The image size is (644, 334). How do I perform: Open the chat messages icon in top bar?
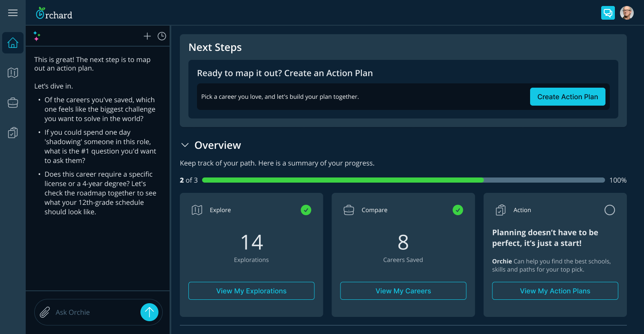[608, 13]
